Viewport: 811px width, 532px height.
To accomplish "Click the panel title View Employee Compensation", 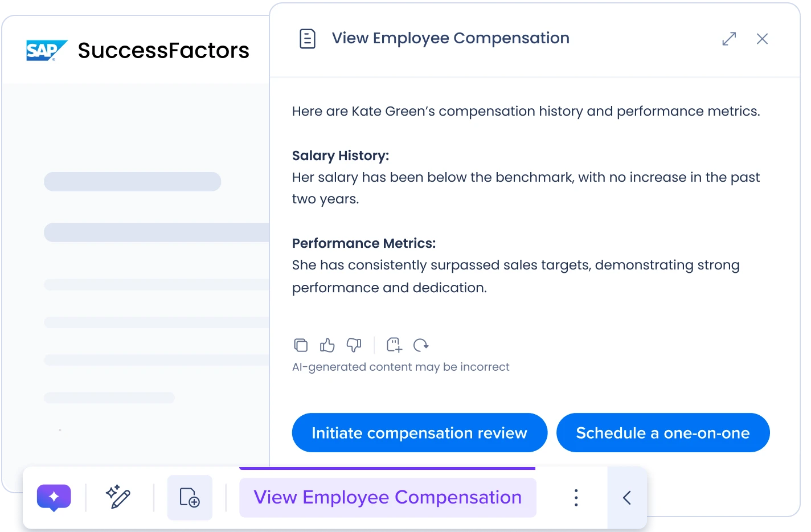I will (450, 38).
